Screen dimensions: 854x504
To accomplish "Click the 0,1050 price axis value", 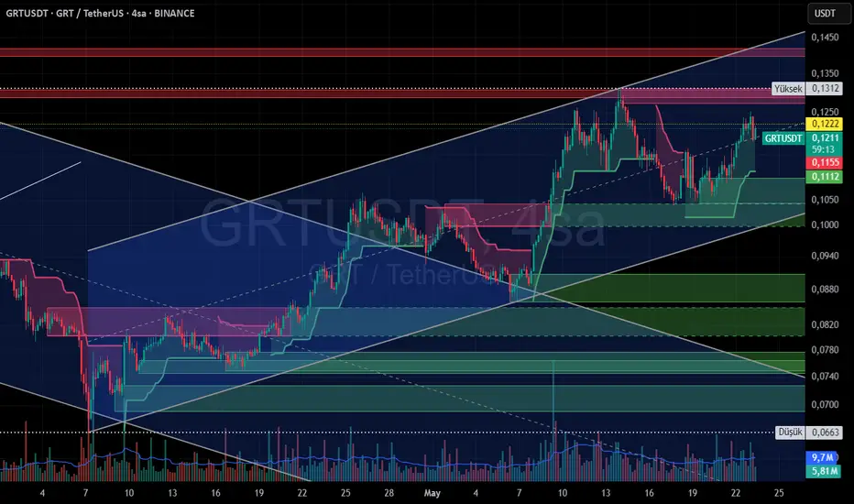I will [x=825, y=200].
